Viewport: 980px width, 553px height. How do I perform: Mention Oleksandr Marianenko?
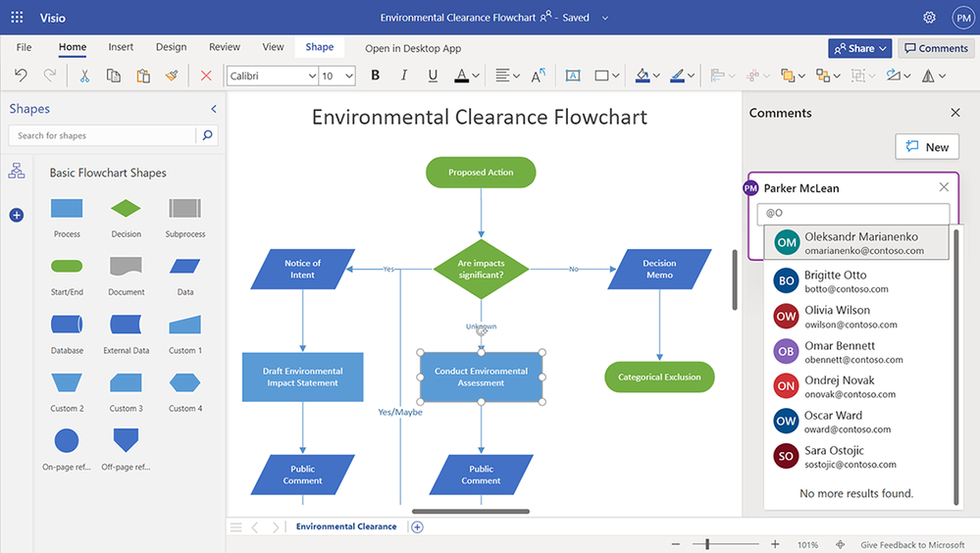pyautogui.click(x=856, y=242)
